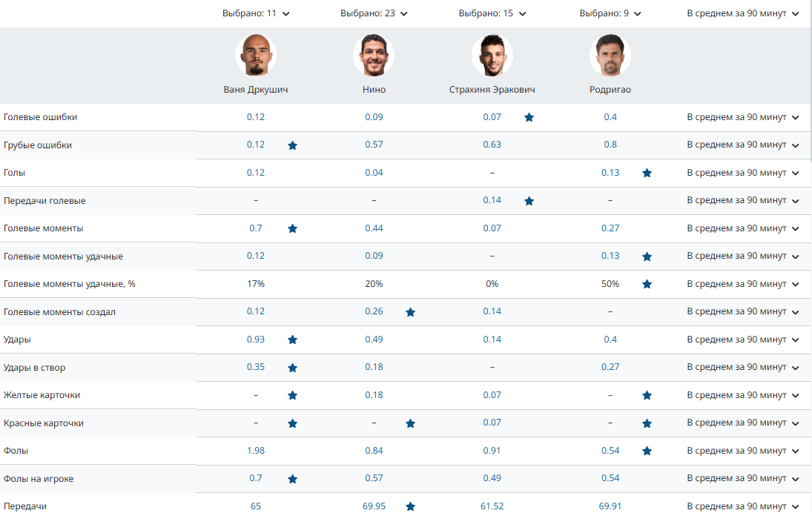Viewport: 812px width, 513px height.
Task: Click star in Передачи голевые row
Action: pos(529,201)
